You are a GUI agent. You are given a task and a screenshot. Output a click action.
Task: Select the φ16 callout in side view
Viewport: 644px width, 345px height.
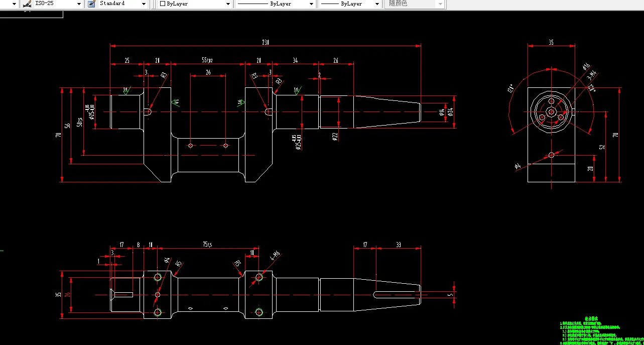(586, 66)
